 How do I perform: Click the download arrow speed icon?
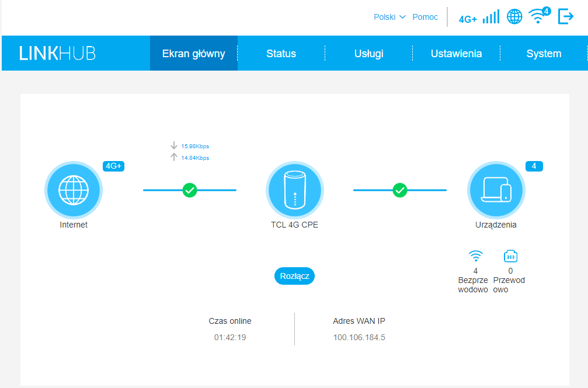click(173, 145)
